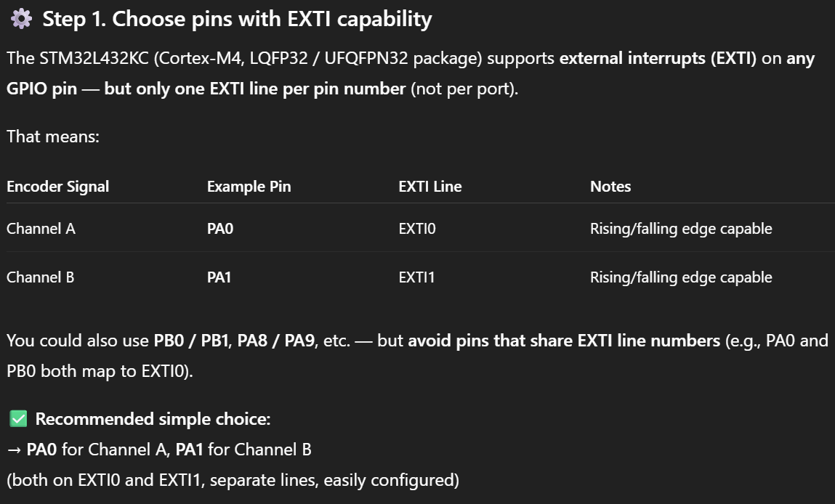Click the Example Pin column header
The image size is (835, 504).
pos(249,187)
